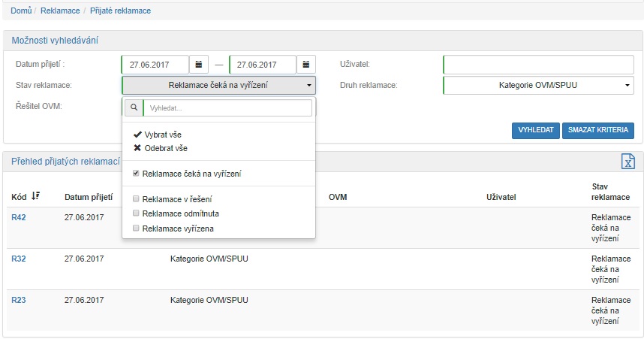
Task: Open calendar picker for start date
Action: pyautogui.click(x=198, y=65)
